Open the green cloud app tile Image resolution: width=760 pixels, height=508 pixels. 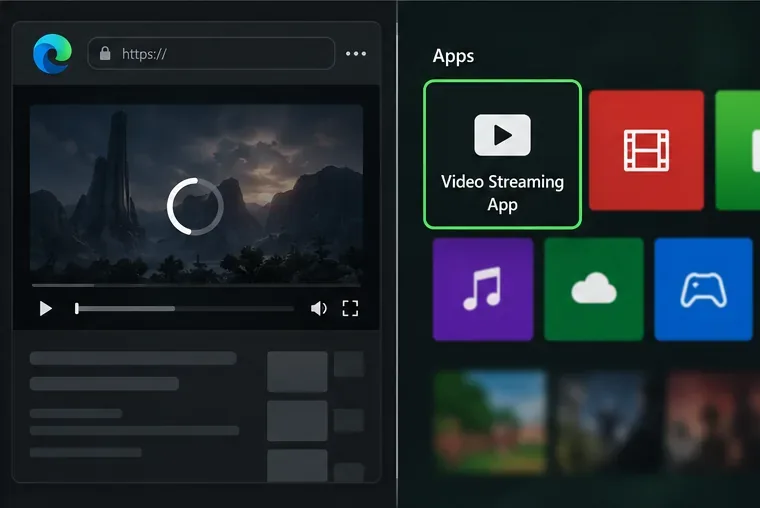click(594, 289)
